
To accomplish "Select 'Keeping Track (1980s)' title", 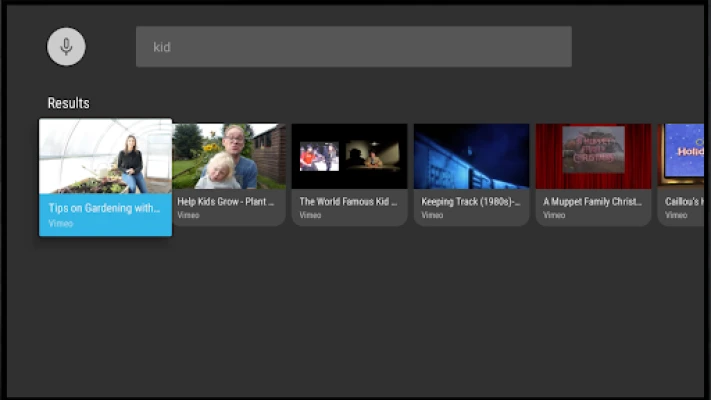I will click(470, 201).
